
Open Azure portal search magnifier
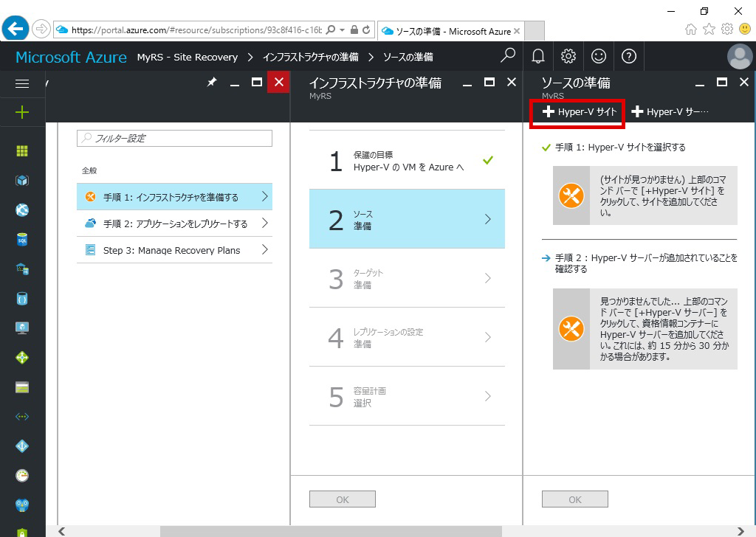click(508, 56)
